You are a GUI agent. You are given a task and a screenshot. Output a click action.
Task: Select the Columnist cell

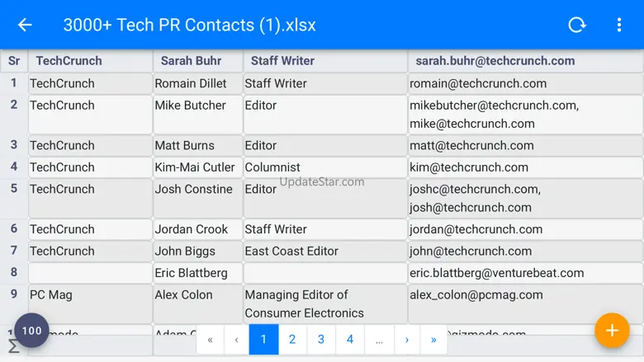point(325,167)
